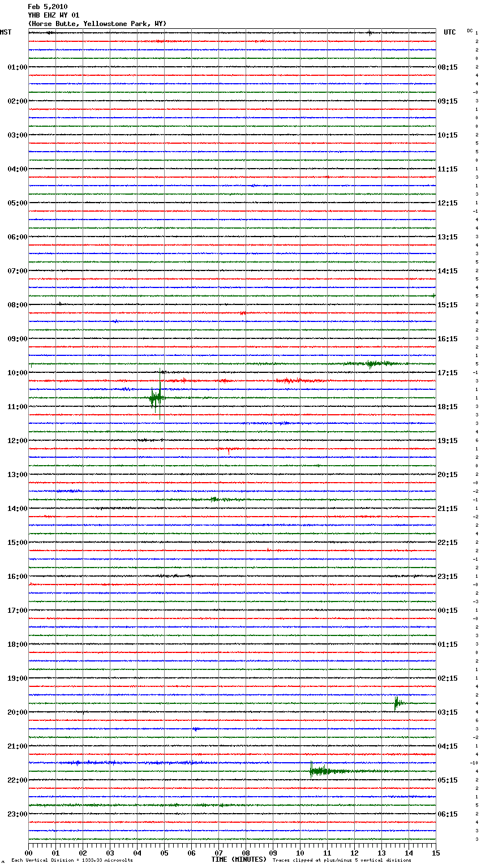This screenshot has width=481, height=868.
Task: Click the UTC '05:15' row label
Action: [448, 780]
